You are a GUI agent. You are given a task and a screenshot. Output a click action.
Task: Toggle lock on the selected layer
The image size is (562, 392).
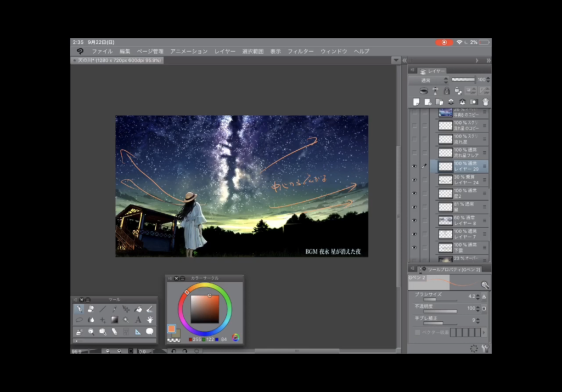(447, 90)
